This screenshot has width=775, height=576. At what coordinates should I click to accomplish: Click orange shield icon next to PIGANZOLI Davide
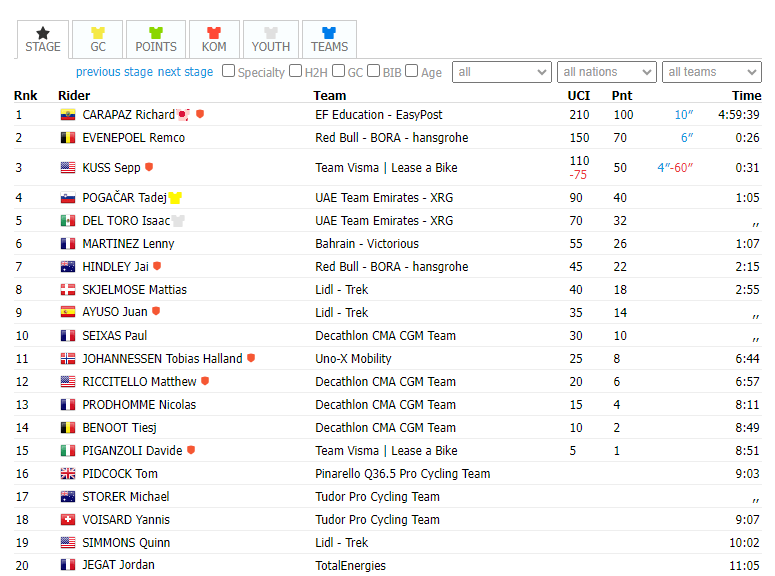(x=191, y=450)
